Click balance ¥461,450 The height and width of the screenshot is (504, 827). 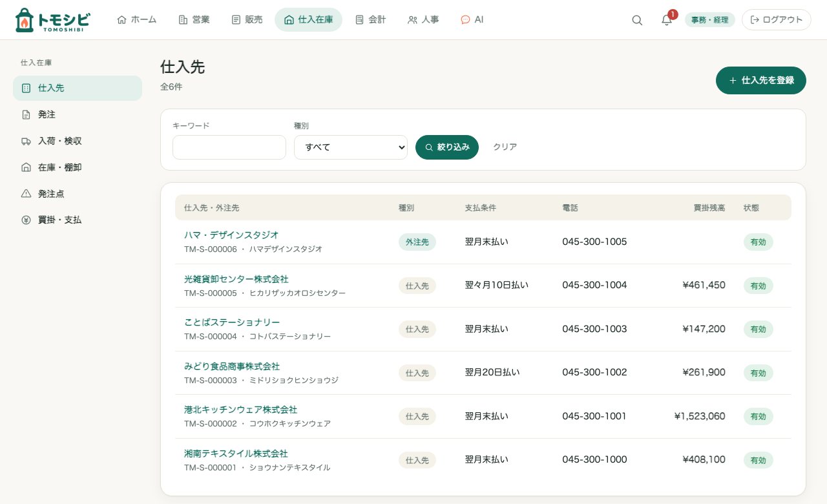click(x=704, y=285)
